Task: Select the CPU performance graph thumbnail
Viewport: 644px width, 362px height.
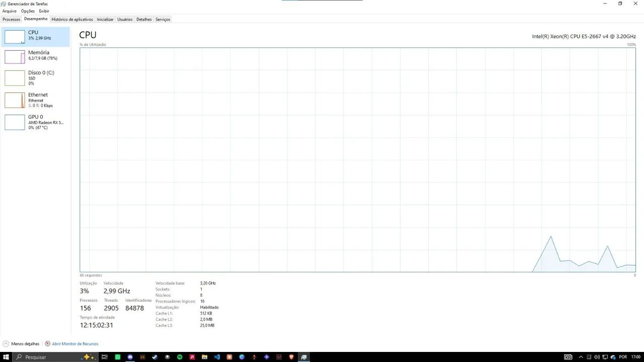Action: [x=15, y=37]
